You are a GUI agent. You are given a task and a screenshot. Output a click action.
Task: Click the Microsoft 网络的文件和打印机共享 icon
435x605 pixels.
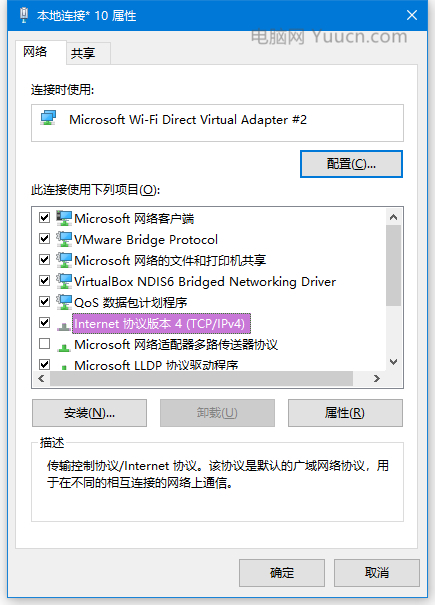[64, 260]
